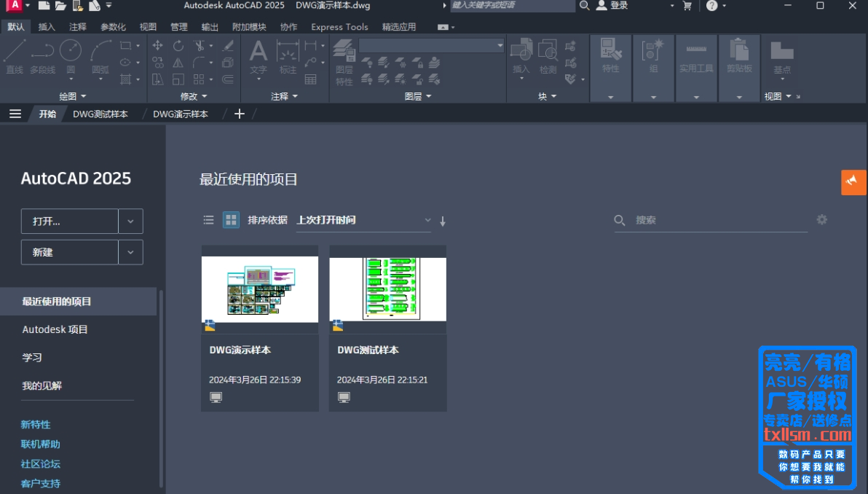Image resolution: width=868 pixels, height=494 pixels.
Task: Expand the Block (块) panel
Action: point(548,96)
